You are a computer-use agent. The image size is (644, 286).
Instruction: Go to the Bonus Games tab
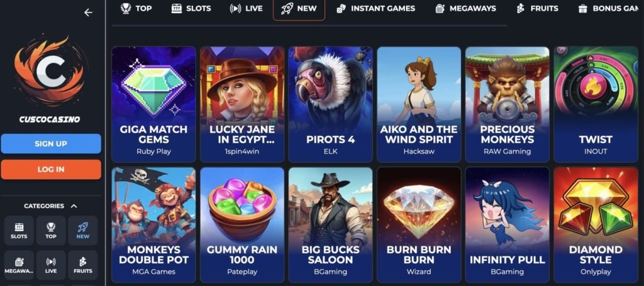click(611, 8)
